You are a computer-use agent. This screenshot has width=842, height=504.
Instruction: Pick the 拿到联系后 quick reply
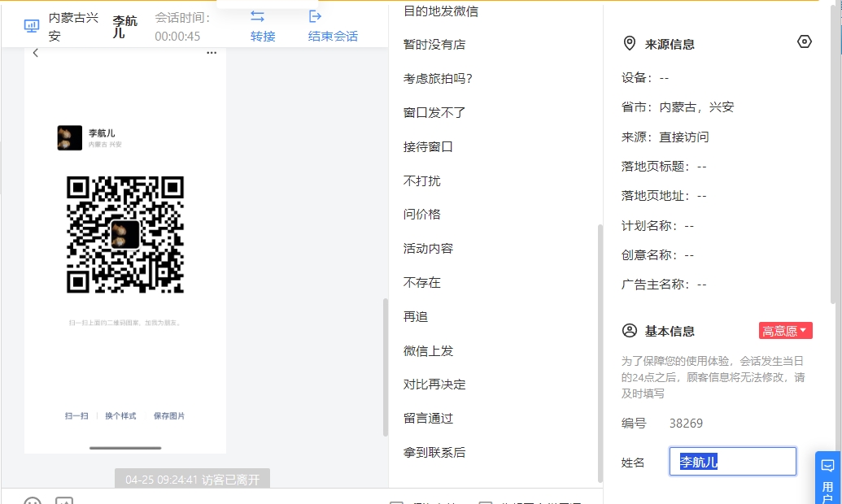[x=434, y=453]
